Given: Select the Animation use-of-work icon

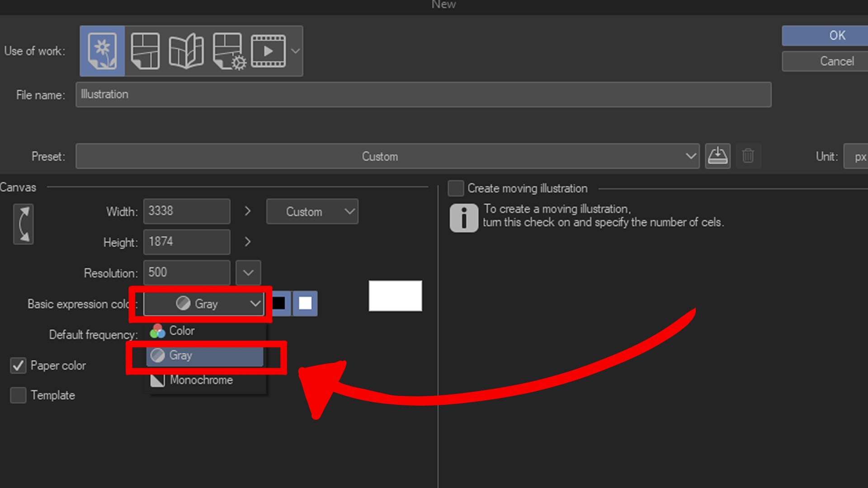Looking at the screenshot, I should tap(268, 51).
